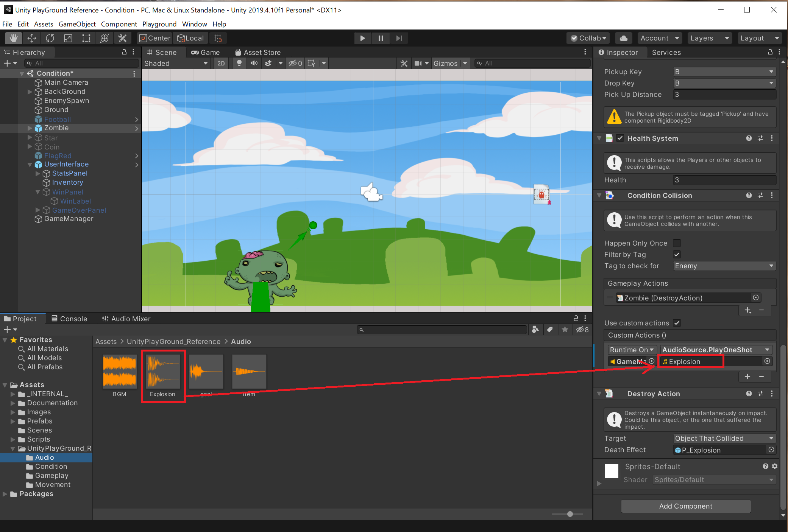
Task: Select the Move tool
Action: coord(32,38)
